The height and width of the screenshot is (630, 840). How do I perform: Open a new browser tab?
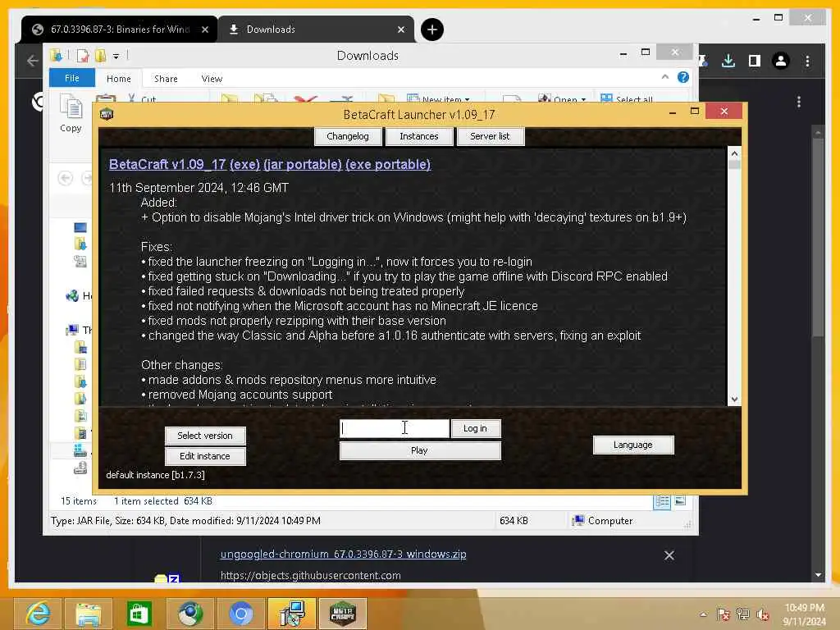(432, 30)
